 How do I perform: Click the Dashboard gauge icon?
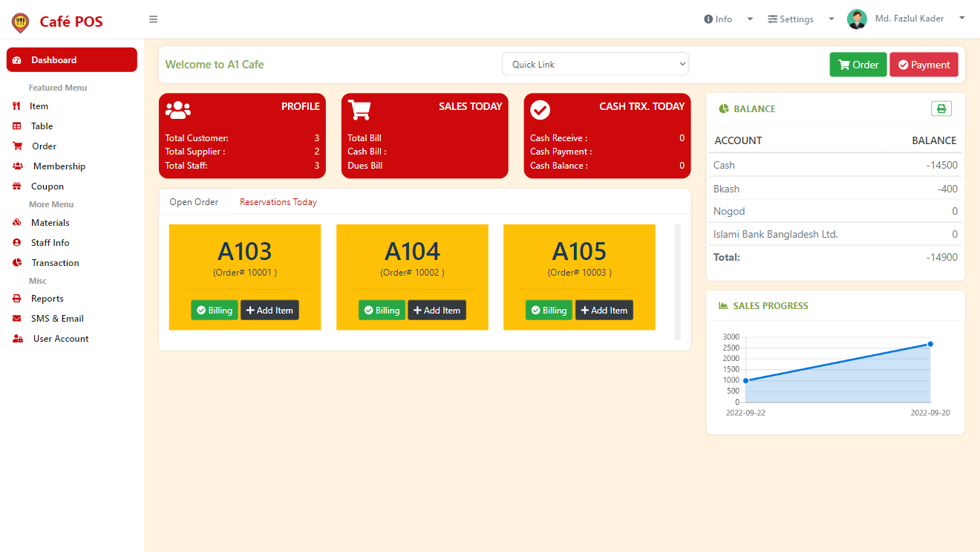click(x=17, y=60)
